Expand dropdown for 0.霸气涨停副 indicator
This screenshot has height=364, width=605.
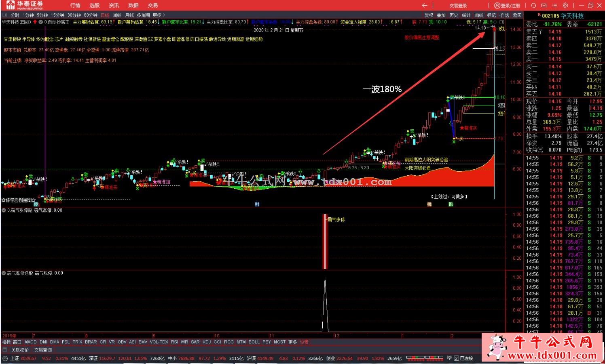click(x=4, y=210)
